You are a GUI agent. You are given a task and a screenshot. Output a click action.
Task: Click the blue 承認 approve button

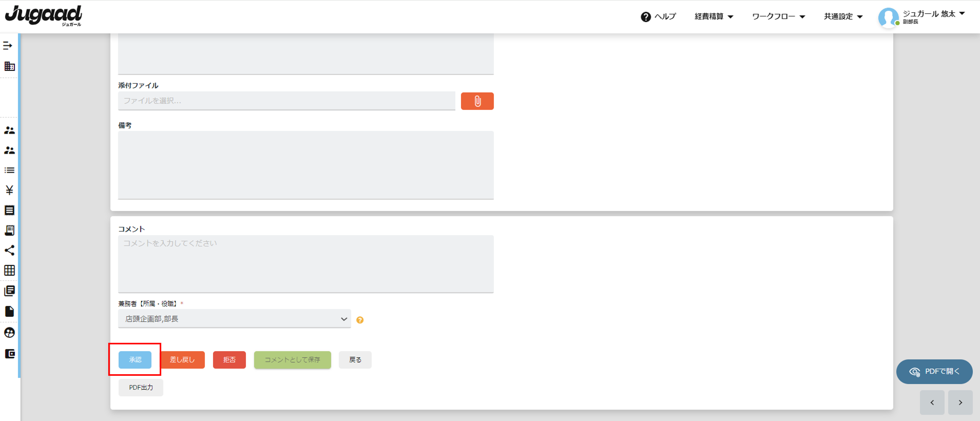coord(135,360)
